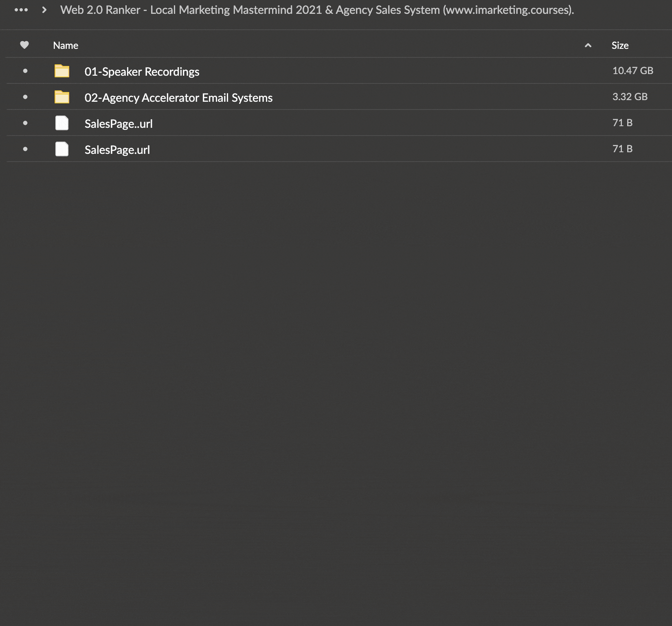672x626 pixels.
Task: Open the SalesPage..url file name with two dots
Action: (x=119, y=124)
